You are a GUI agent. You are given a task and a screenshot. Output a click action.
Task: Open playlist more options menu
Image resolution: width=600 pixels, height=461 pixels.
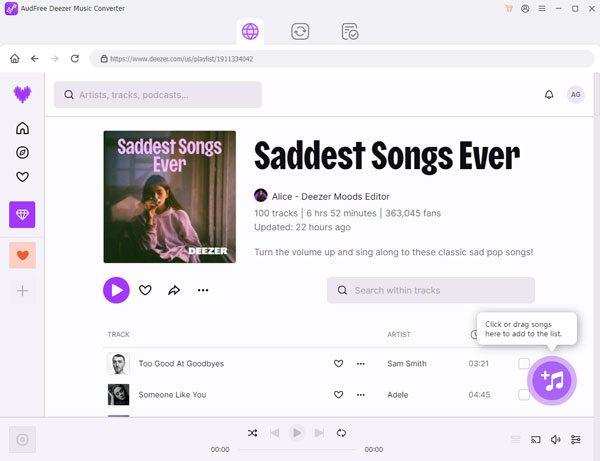pyautogui.click(x=203, y=290)
